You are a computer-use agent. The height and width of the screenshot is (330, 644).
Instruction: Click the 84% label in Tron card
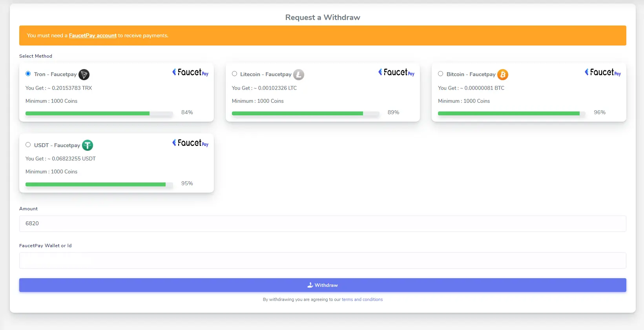click(187, 113)
